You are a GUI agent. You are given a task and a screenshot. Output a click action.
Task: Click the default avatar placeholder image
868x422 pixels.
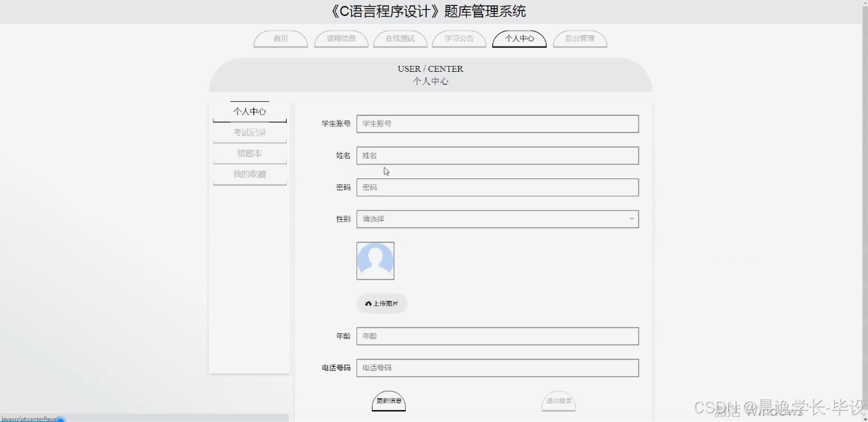(x=375, y=260)
